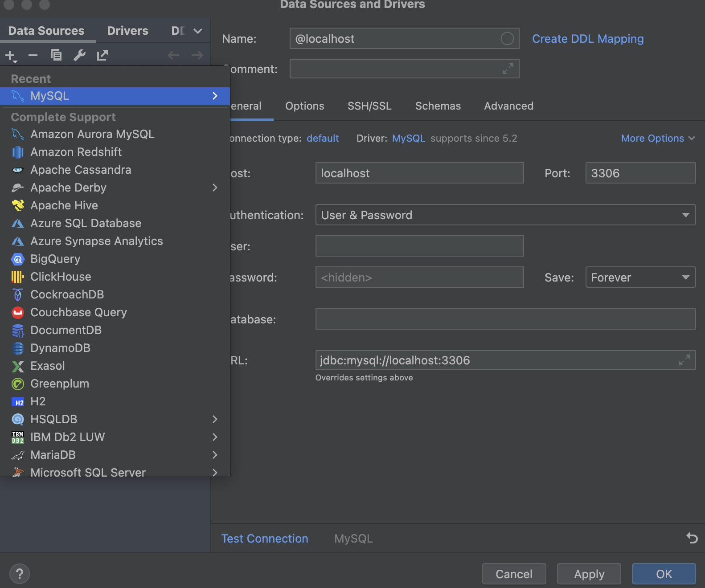Select DynamoDB data source
The image size is (705, 588).
pos(115,348)
